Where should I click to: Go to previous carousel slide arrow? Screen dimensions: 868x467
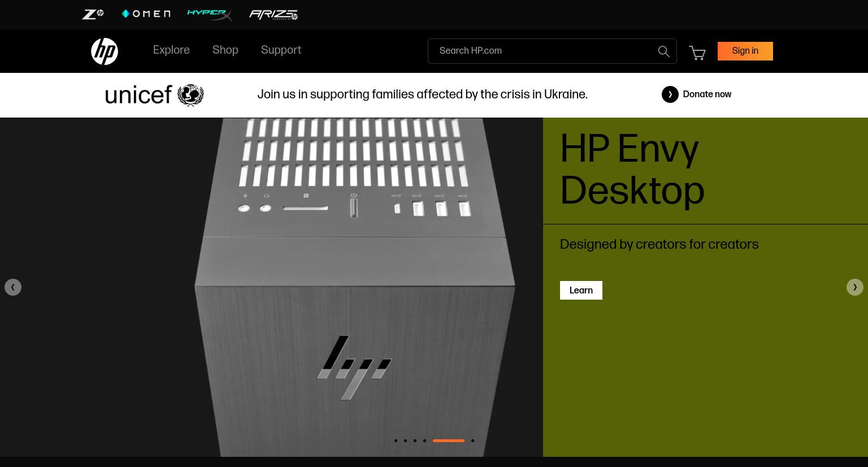pos(13,287)
